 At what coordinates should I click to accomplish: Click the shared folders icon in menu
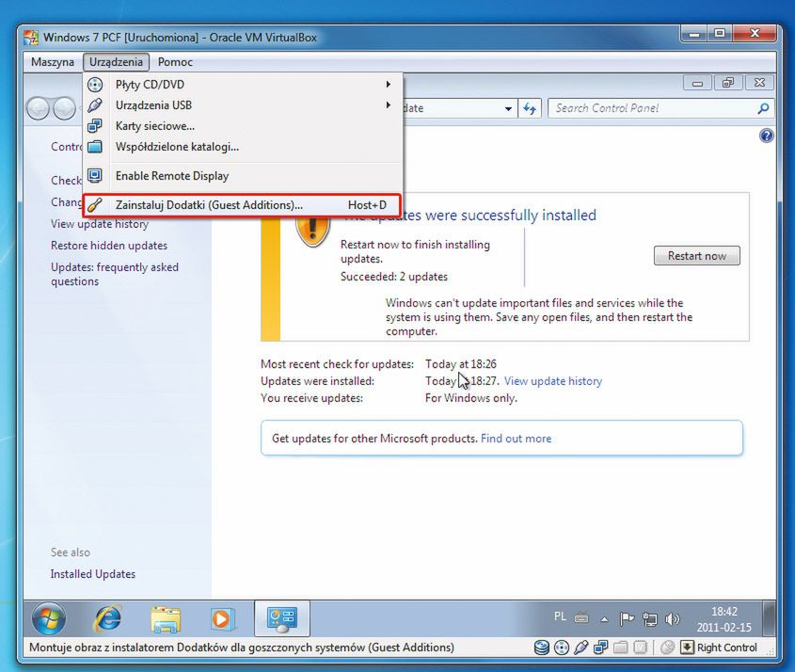pyautogui.click(x=95, y=147)
